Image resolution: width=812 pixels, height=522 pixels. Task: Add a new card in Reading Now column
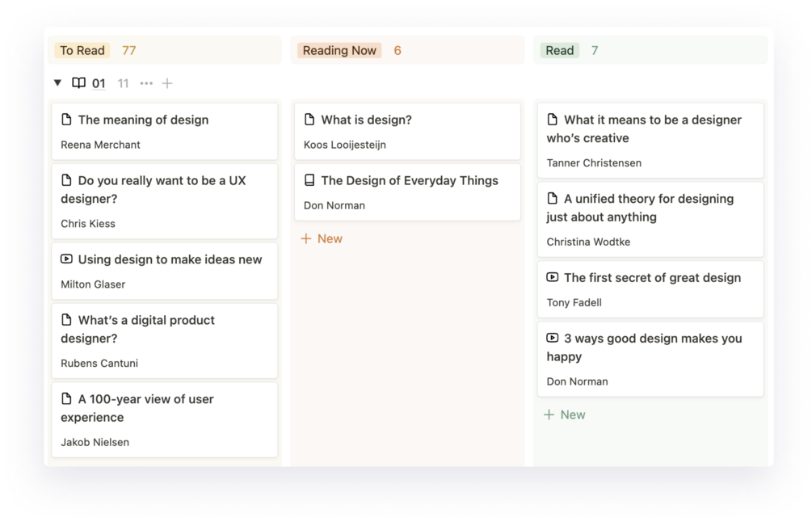click(322, 238)
